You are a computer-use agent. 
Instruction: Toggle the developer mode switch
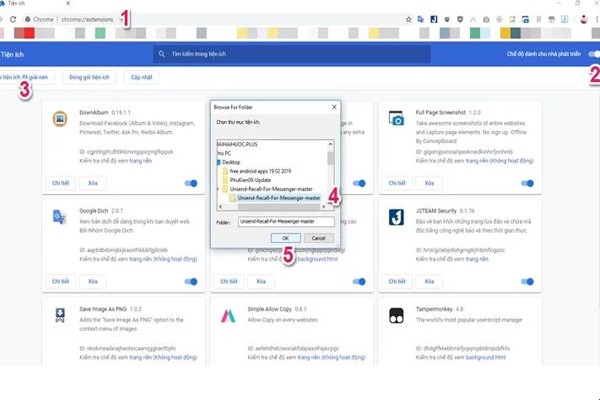594,54
